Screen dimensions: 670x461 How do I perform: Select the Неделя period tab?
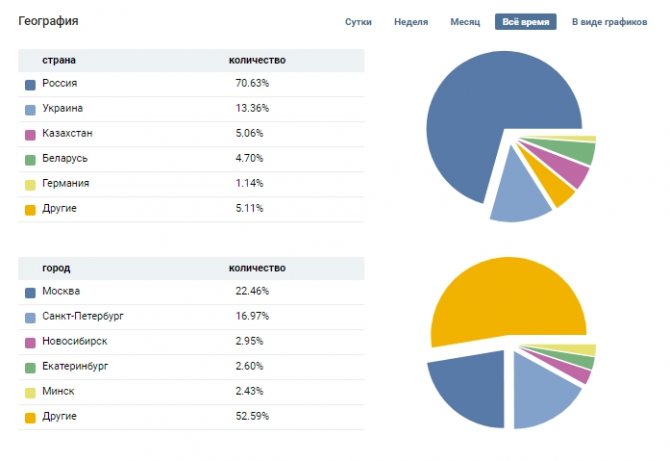[411, 22]
